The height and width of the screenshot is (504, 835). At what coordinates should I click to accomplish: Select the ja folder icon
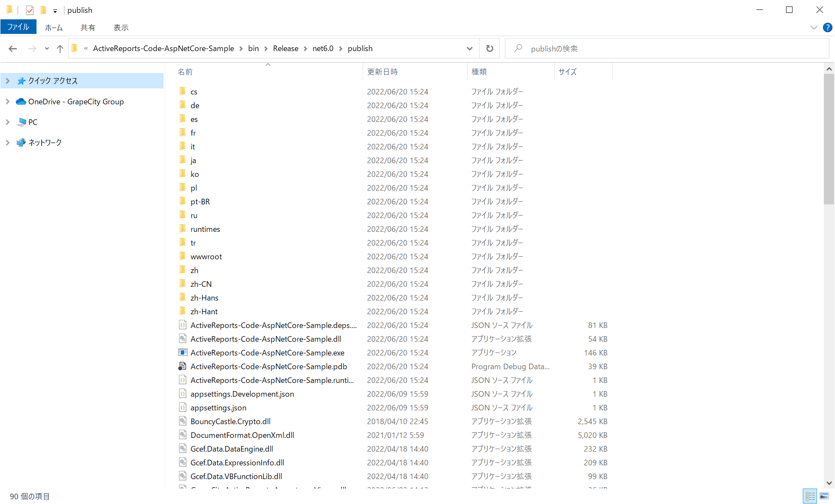click(x=182, y=160)
